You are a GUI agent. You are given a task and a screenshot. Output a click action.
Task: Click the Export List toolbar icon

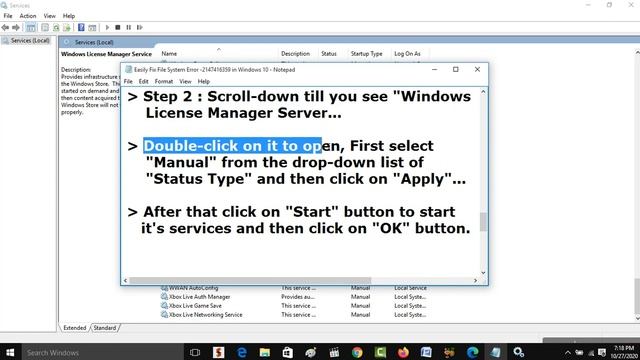tap(67, 27)
